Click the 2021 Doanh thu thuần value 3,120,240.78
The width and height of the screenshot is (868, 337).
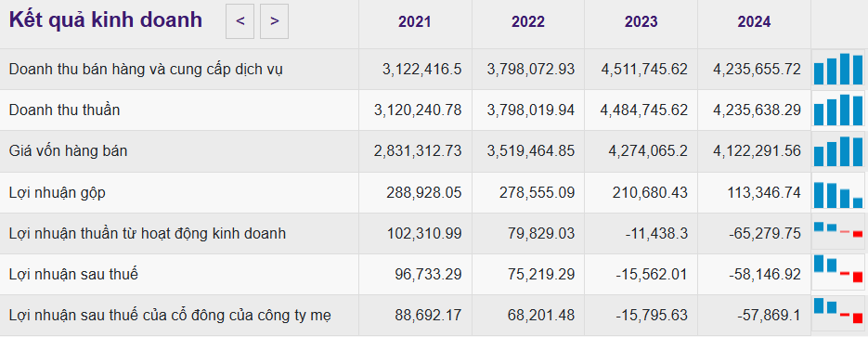coord(418,110)
